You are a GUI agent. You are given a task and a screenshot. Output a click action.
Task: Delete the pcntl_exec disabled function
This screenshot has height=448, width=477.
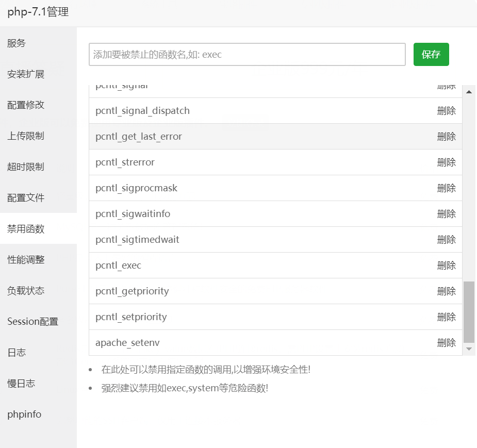[x=447, y=265]
